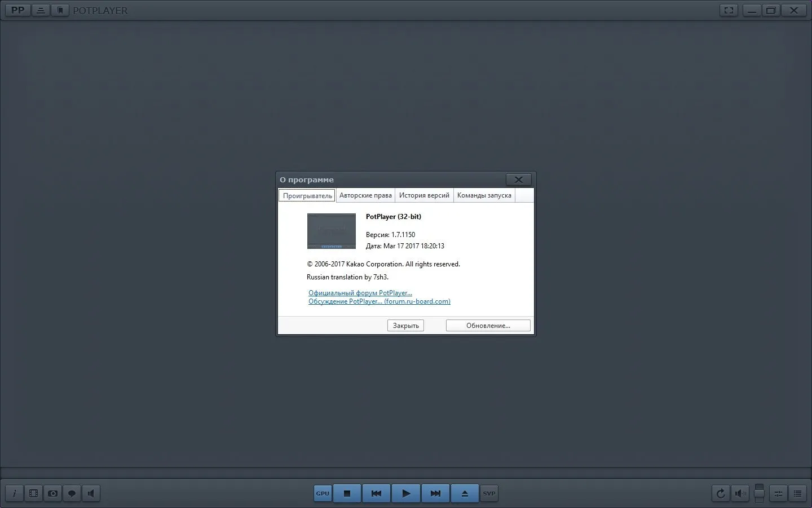Open the file information (i) button
This screenshot has height=508, width=812.
coord(15,493)
